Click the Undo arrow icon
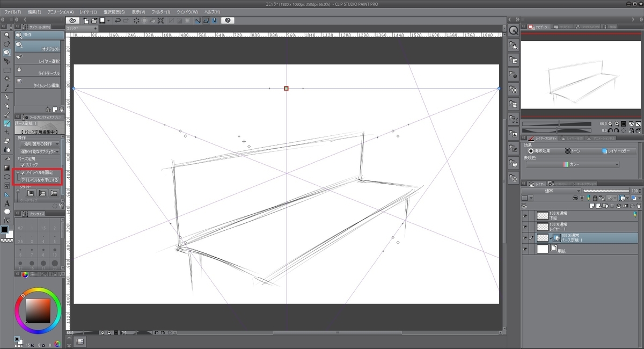Viewport: 644px width, 349px height. 117,20
